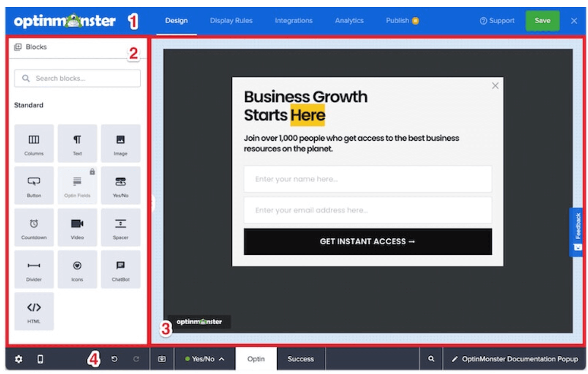Click the save-template icon in bottom bar
588x374 pixels.
tap(162, 359)
